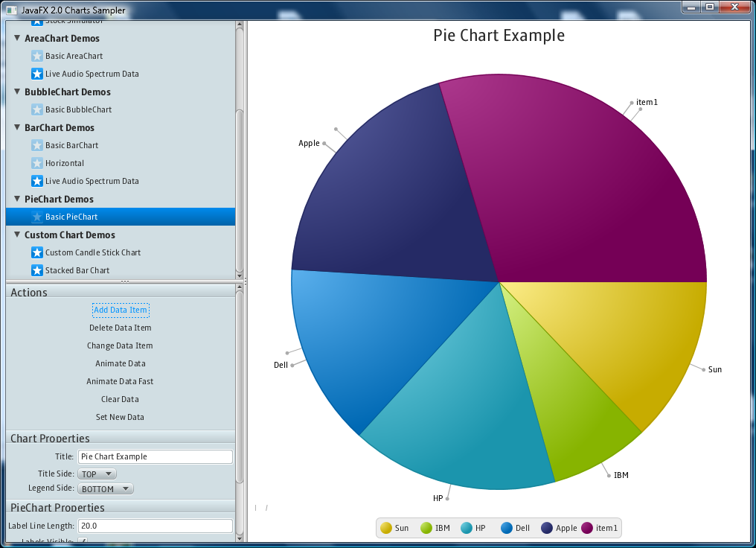Screen dimensions: 756x548
Task: Click star icon of AreaChart Live Audio Spectrum
Action: [37, 74]
